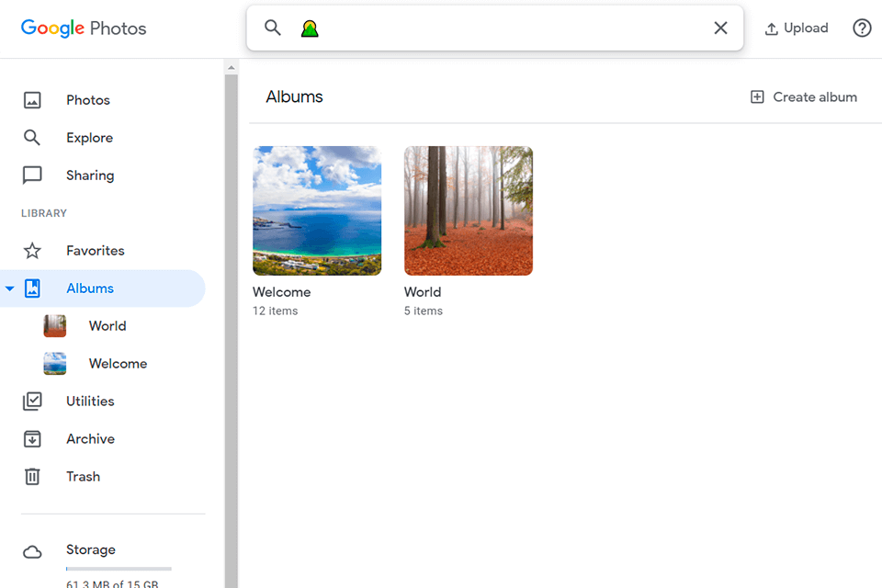Select the green and yellow person icon in search bar
Screen dimensions: 882x588
coord(310,28)
